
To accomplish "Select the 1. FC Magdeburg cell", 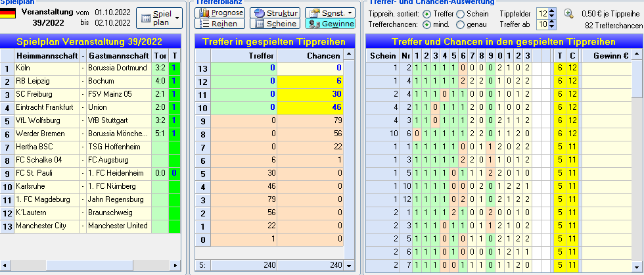I will (47, 199).
